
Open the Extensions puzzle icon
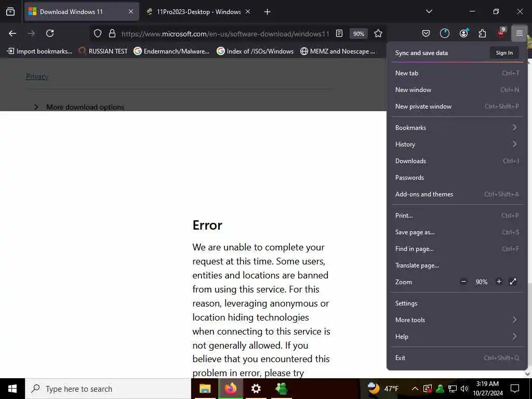pyautogui.click(x=482, y=33)
